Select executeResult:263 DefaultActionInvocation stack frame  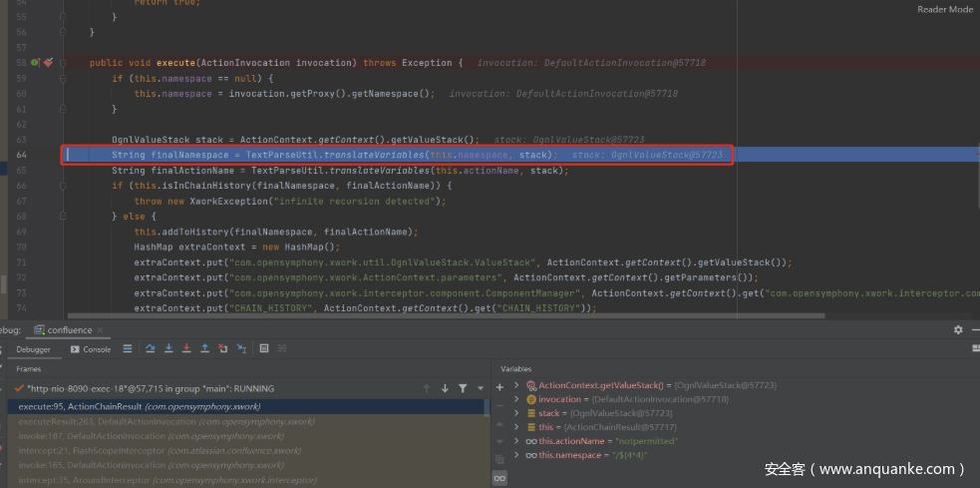coord(165,421)
